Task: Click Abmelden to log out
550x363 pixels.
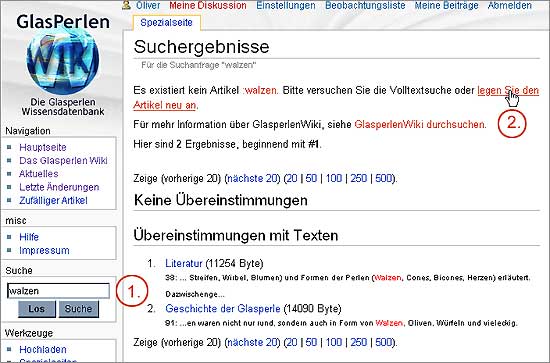Action: tap(510, 5)
